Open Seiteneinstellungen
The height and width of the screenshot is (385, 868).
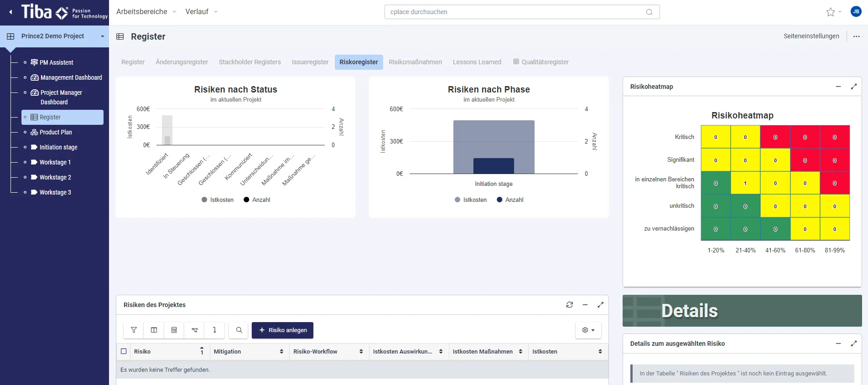click(811, 36)
